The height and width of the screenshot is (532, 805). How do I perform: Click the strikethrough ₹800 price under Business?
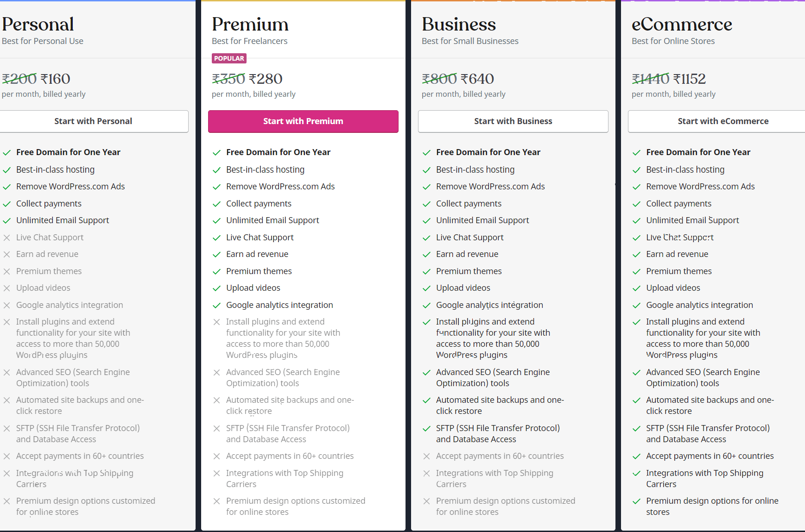point(438,79)
